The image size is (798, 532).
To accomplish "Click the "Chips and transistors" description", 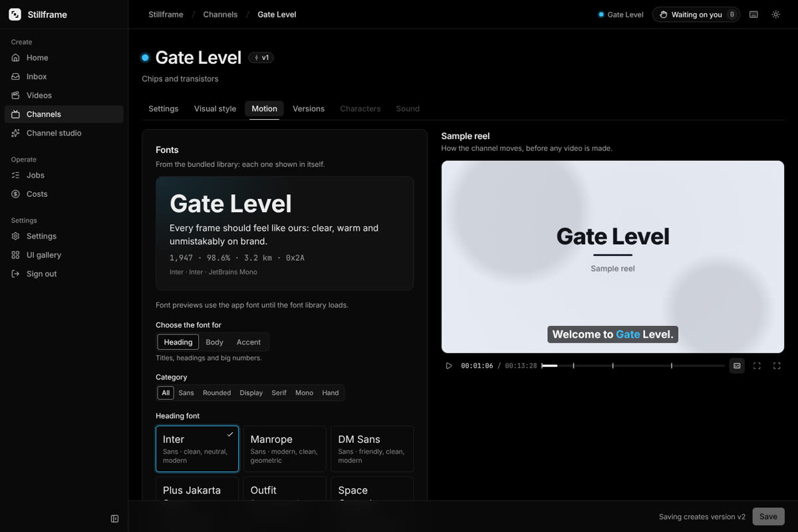I will click(x=180, y=78).
